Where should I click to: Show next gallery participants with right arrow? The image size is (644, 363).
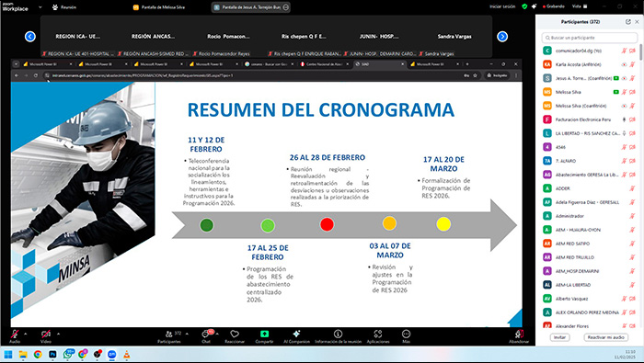click(x=502, y=37)
